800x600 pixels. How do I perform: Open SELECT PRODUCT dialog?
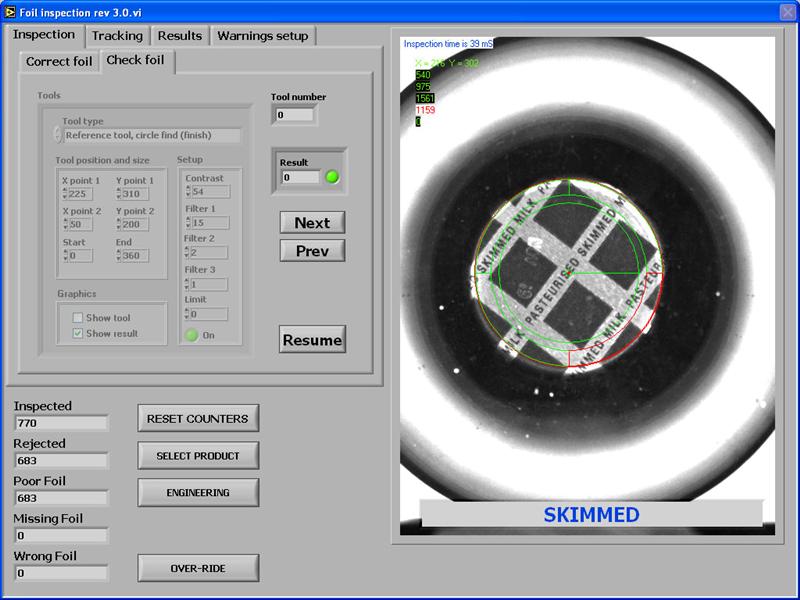coord(198,456)
